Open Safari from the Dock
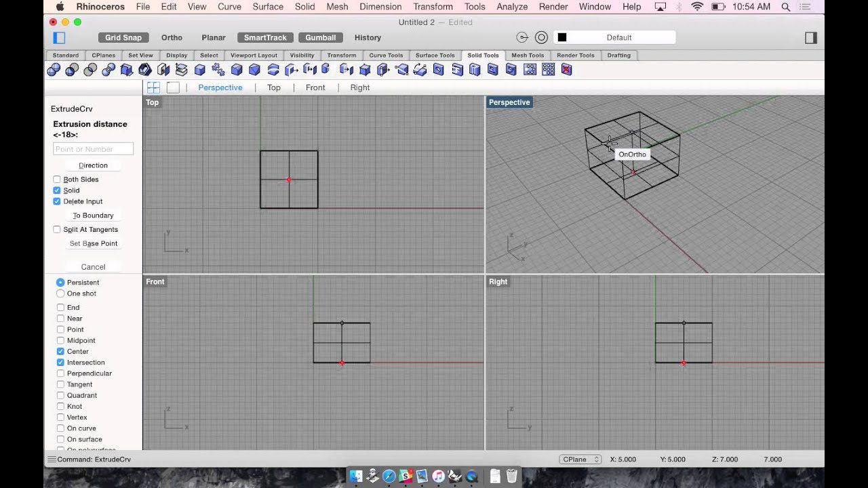 (x=389, y=476)
